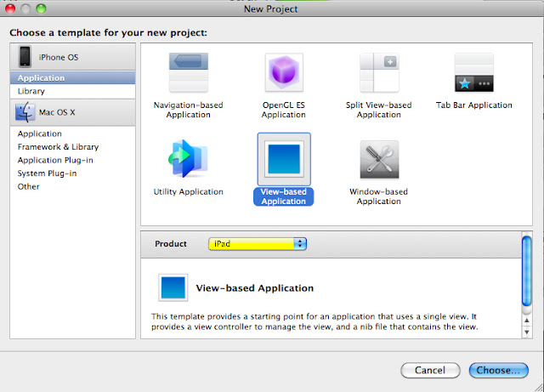Viewport: 544px width, 392px height.
Task: Click the Mac OS X header text
Action: tap(57, 112)
